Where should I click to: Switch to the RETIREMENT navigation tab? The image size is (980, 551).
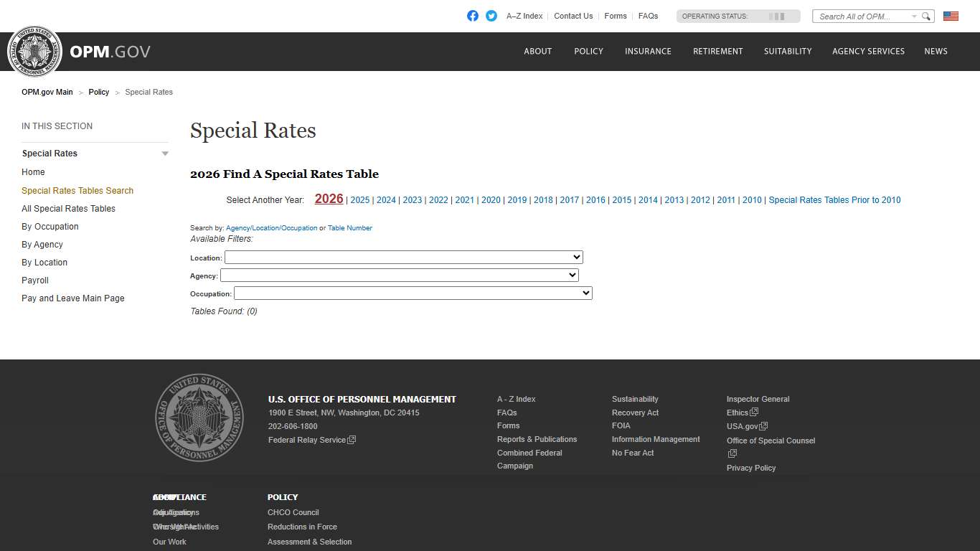pyautogui.click(x=717, y=51)
